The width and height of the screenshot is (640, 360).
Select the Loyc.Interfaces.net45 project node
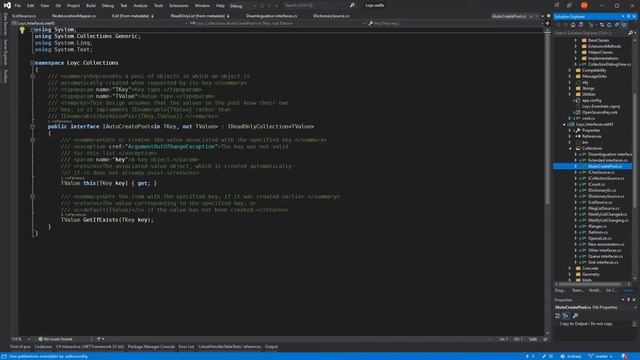pyautogui.click(x=594, y=124)
